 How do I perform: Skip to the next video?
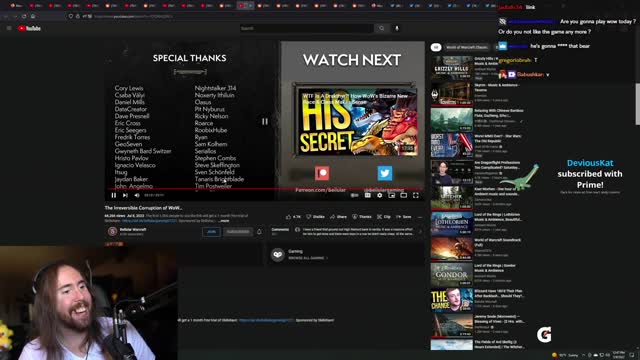coord(125,195)
